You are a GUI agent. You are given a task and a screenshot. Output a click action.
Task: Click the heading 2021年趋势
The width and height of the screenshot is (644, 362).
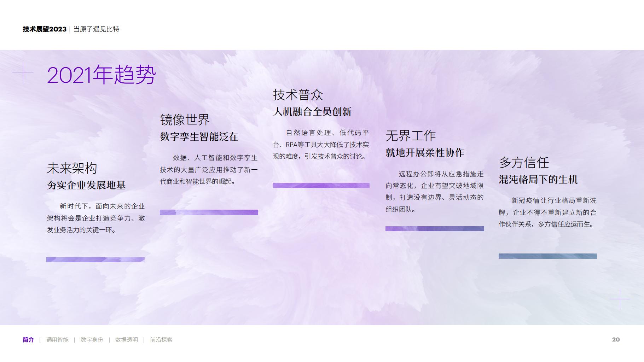tap(101, 75)
